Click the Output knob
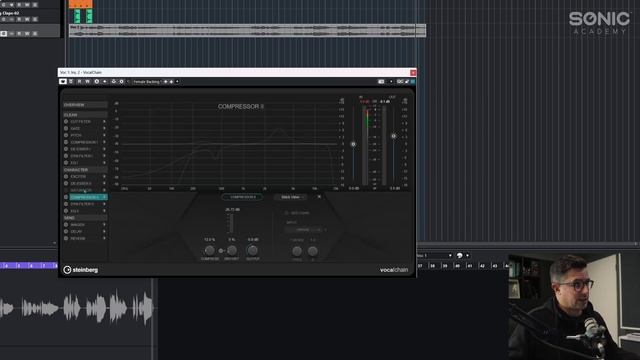The height and width of the screenshot is (360, 640). coord(253,250)
